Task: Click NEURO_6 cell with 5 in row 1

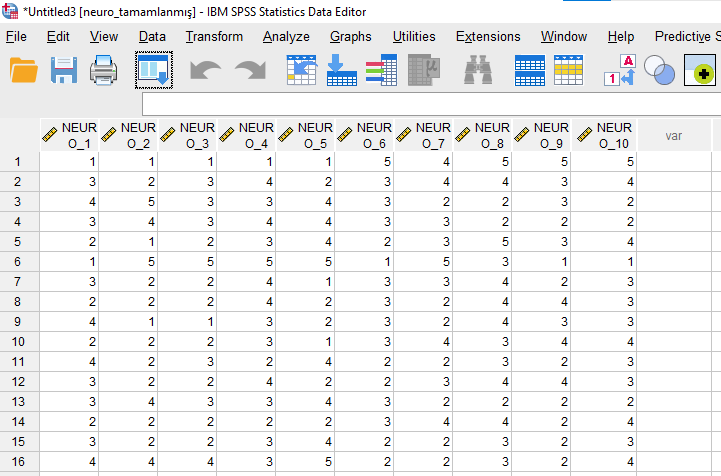Action: click(364, 162)
